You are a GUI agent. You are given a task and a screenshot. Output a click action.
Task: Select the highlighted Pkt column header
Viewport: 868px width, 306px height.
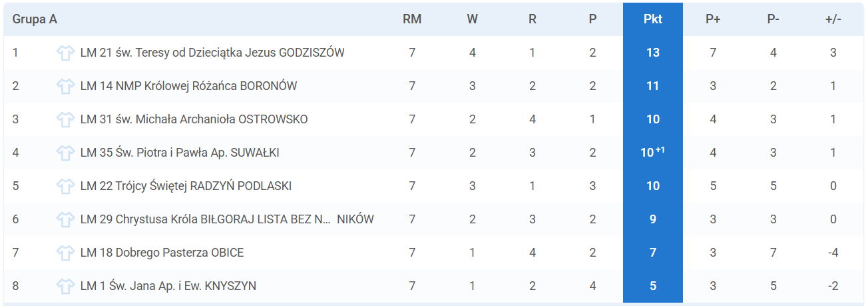click(653, 19)
